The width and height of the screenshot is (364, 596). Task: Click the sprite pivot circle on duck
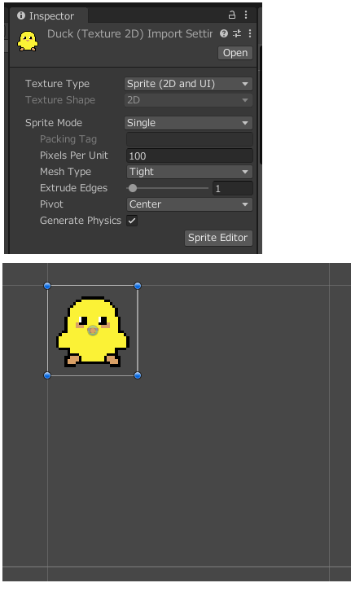(x=93, y=331)
